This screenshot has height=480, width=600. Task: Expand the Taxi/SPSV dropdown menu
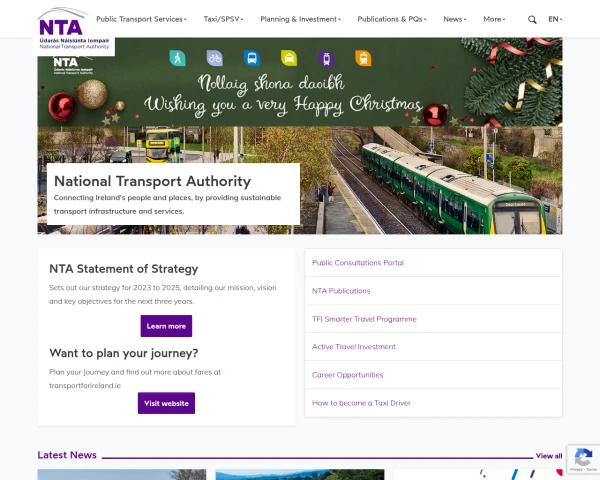point(223,19)
